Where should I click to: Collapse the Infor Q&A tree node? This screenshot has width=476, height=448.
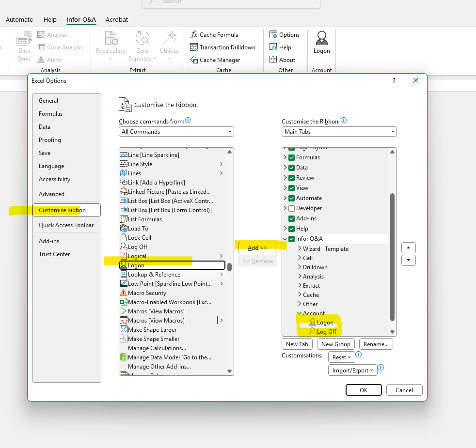(285, 239)
